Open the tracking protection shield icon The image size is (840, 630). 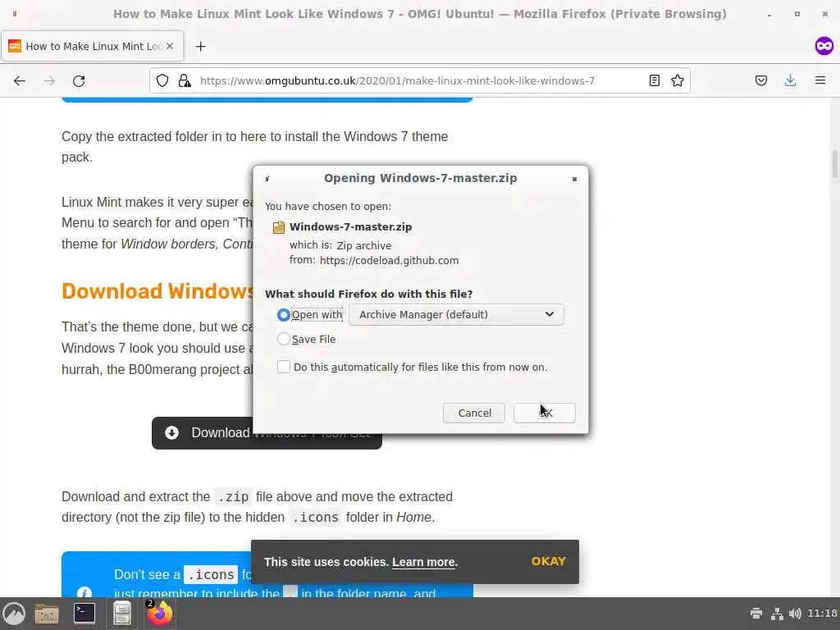pos(162,81)
